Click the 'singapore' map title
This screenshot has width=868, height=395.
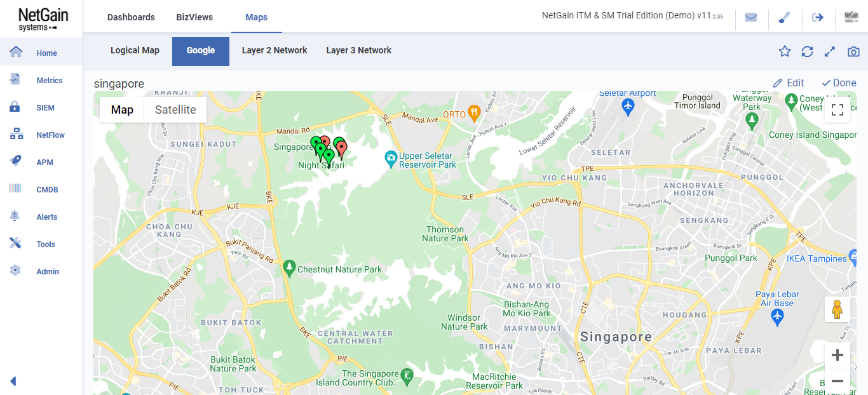coord(119,83)
